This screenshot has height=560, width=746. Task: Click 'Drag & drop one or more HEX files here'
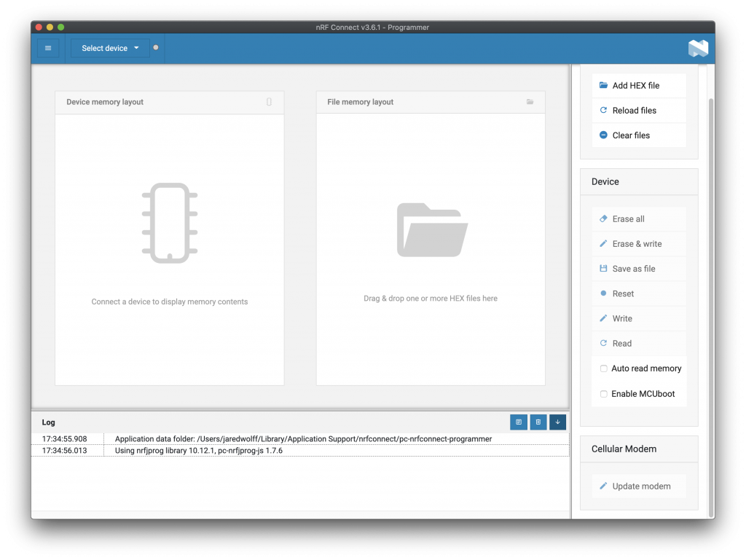(431, 299)
